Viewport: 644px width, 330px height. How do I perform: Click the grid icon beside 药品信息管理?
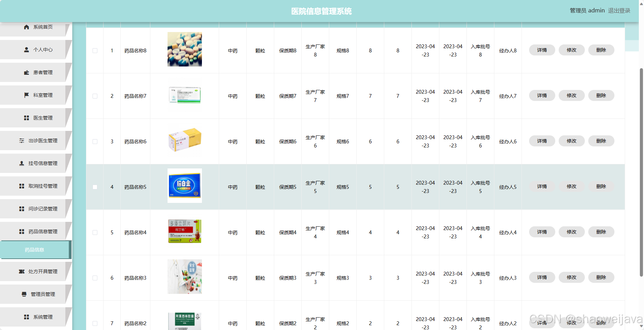click(x=22, y=231)
